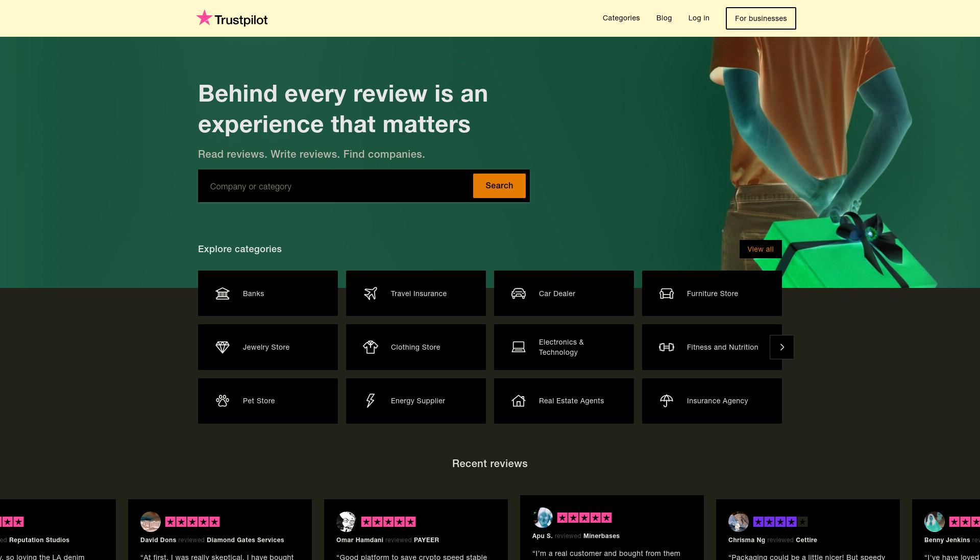The width and height of the screenshot is (980, 560).
Task: Click the Insurance Agency umbrella icon
Action: coord(667,401)
